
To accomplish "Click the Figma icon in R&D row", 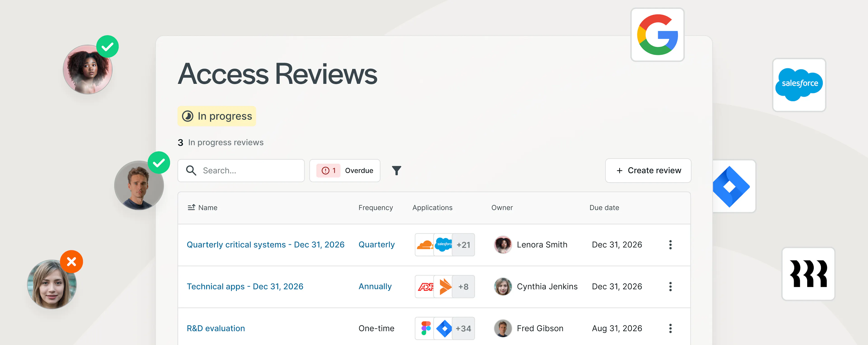I will [425, 328].
